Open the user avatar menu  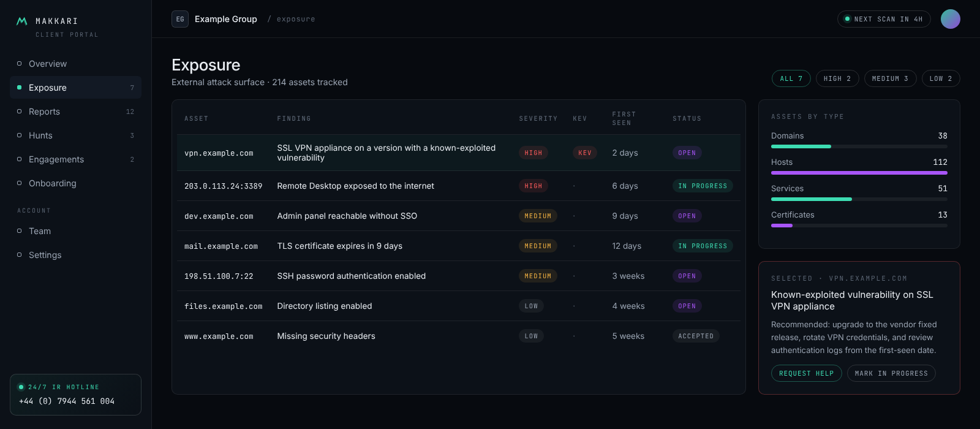(x=951, y=19)
